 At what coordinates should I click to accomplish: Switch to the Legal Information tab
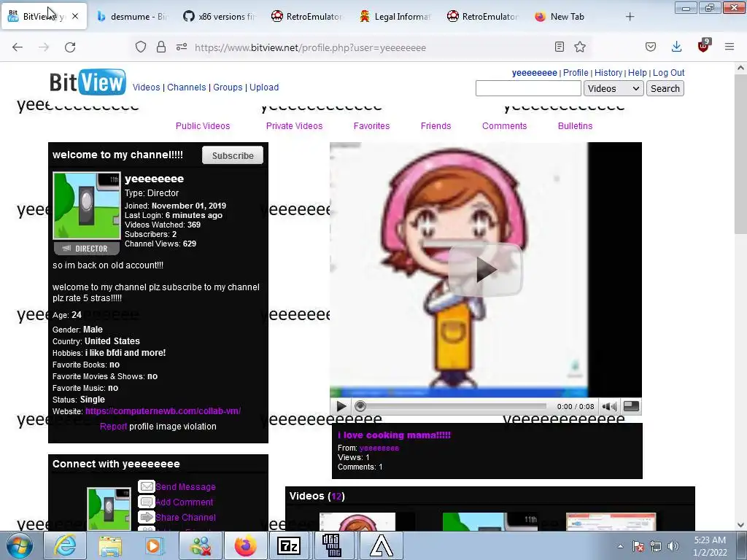coord(395,17)
